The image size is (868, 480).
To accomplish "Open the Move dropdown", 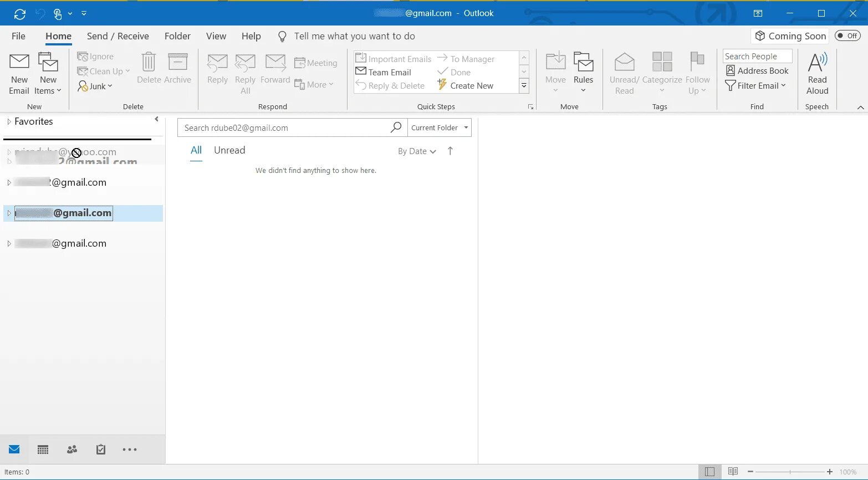I will click(555, 74).
